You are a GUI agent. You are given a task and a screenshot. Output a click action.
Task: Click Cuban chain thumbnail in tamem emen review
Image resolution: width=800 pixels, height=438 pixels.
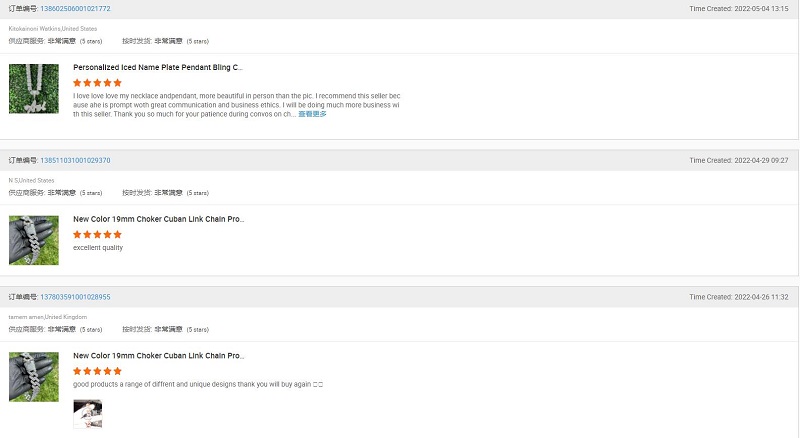[34, 377]
